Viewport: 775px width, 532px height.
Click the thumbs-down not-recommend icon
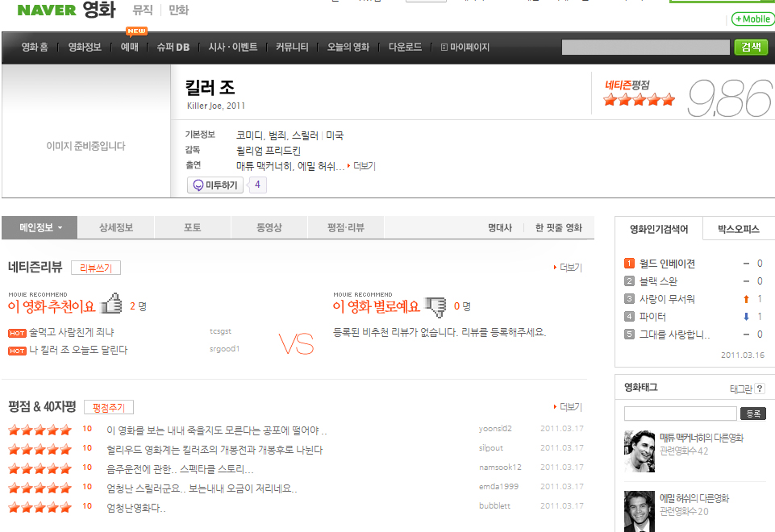point(435,307)
